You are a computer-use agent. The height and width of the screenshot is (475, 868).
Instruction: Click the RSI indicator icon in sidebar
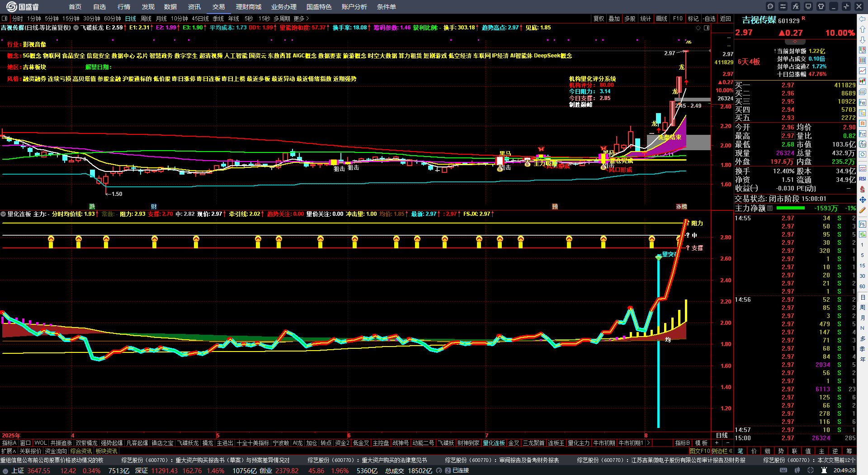tap(863, 179)
